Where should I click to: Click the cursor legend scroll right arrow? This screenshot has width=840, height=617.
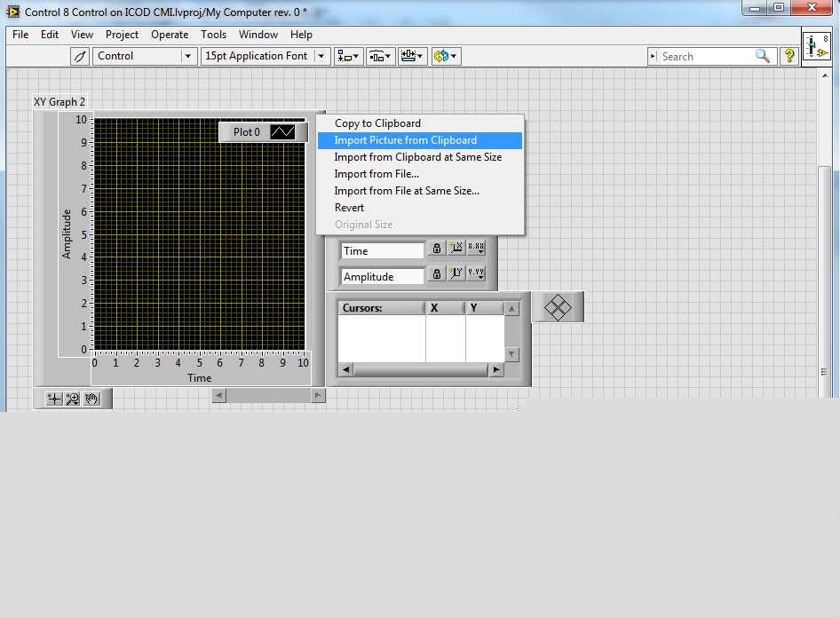click(x=496, y=369)
